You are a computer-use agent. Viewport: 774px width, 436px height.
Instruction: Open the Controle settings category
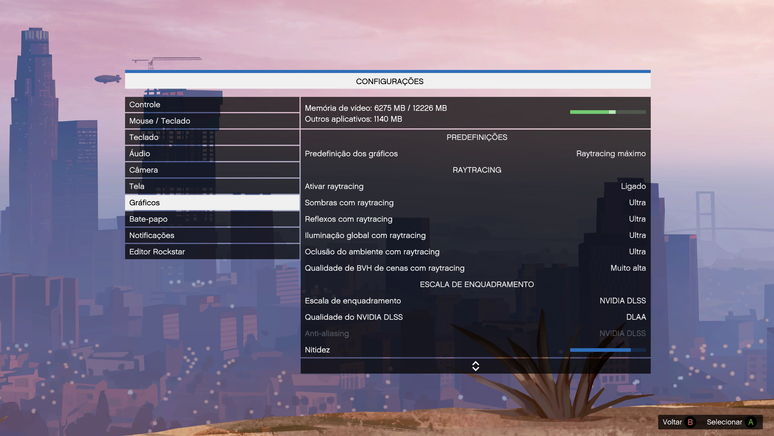click(212, 105)
